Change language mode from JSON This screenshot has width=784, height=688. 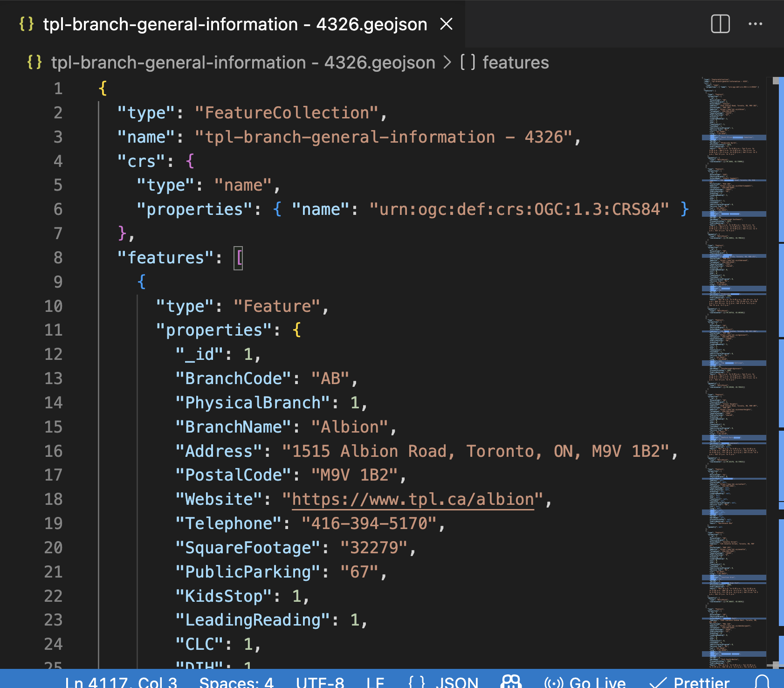point(457,682)
